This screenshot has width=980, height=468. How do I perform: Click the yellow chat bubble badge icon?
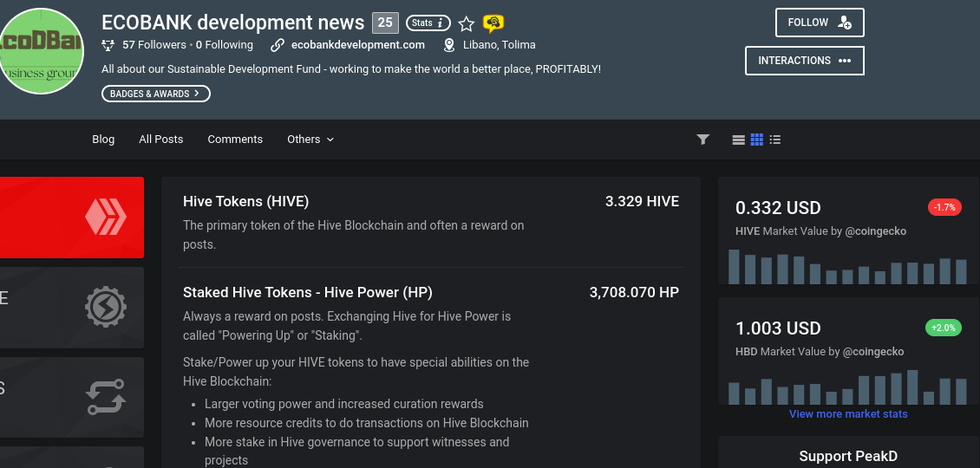[493, 23]
